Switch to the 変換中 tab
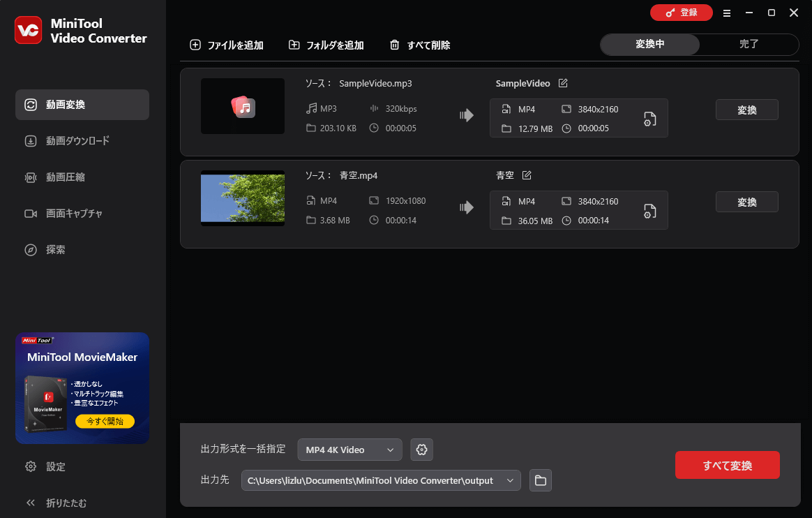812x518 pixels. click(x=650, y=45)
